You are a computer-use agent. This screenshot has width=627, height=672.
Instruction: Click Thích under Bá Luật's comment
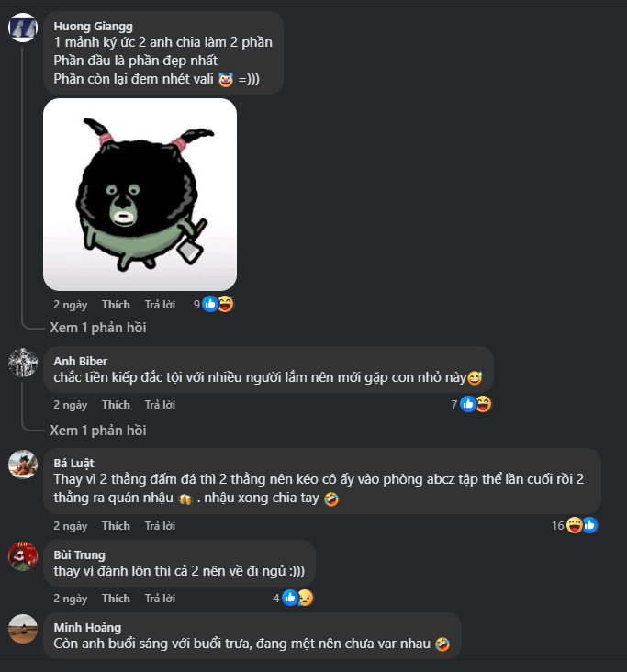116,526
